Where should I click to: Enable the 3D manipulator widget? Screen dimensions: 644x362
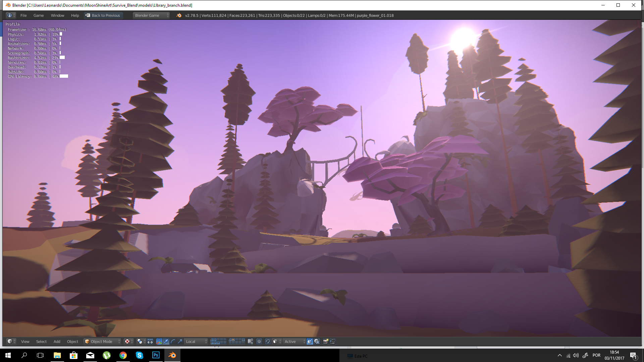click(x=159, y=341)
